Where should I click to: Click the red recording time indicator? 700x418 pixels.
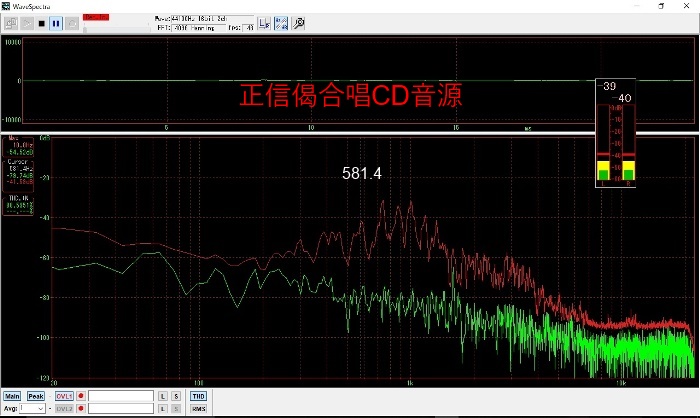96,17
